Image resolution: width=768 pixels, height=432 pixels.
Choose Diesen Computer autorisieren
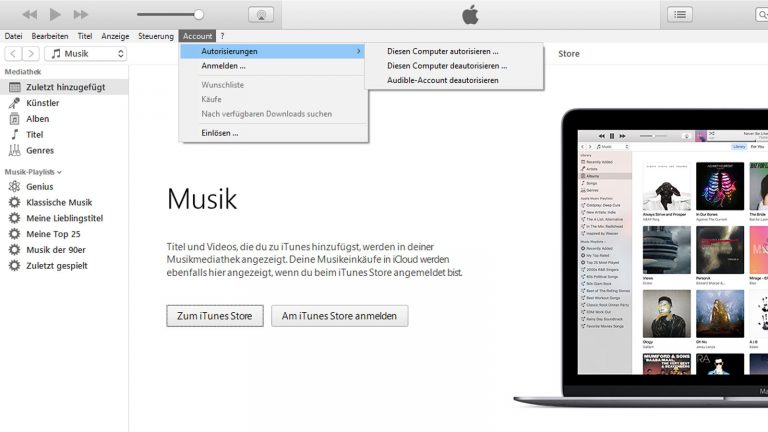[x=442, y=51]
